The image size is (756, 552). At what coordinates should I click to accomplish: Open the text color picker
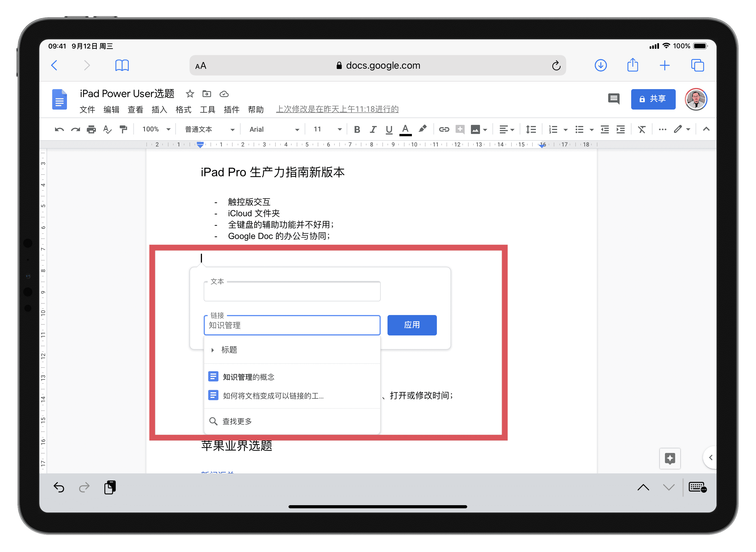pyautogui.click(x=405, y=130)
